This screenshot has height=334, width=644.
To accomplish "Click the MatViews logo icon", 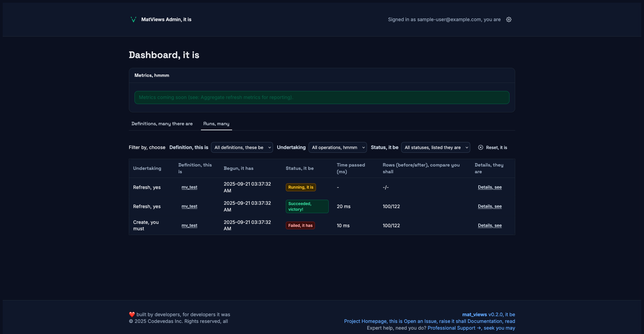I will [133, 19].
